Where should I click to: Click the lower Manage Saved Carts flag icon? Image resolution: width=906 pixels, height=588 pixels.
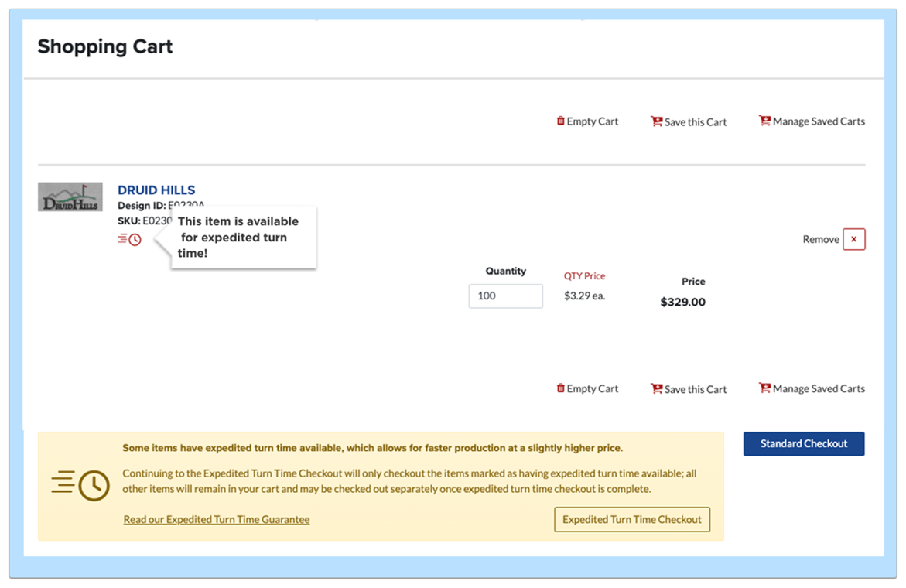point(764,388)
